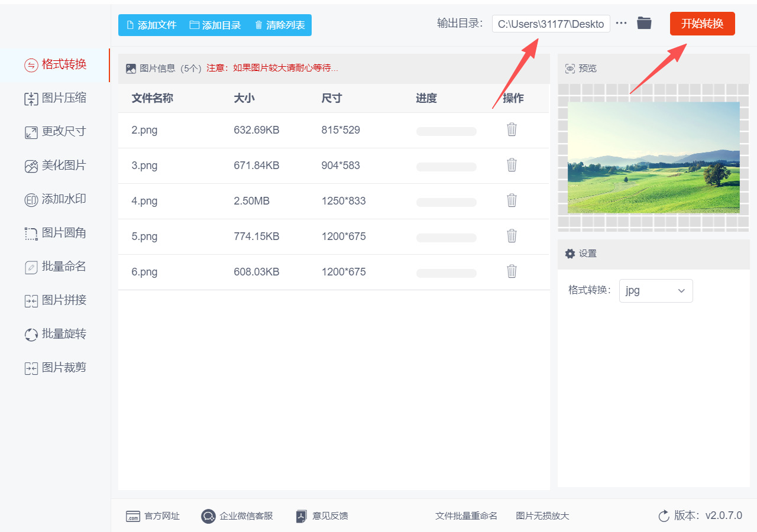The width and height of the screenshot is (757, 532).
Task: Click the size value 2.50MB
Action: pyautogui.click(x=251, y=201)
